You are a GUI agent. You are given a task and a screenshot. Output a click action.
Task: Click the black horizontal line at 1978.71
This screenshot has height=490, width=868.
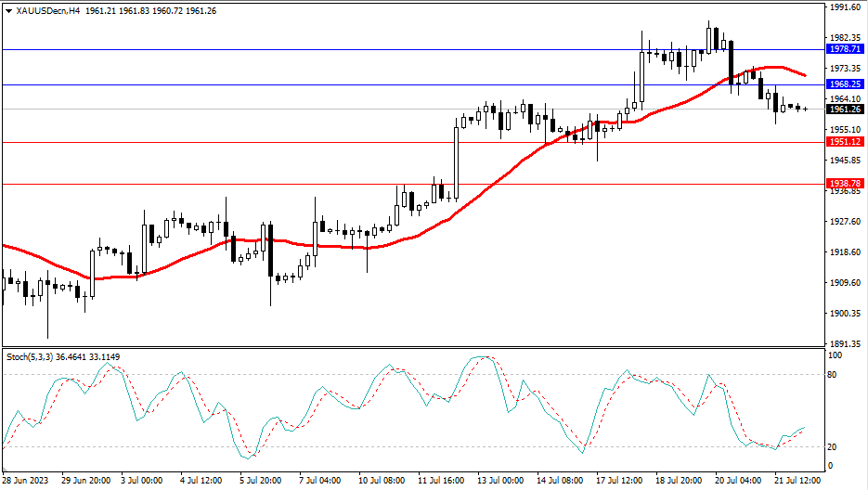[x=279, y=48]
